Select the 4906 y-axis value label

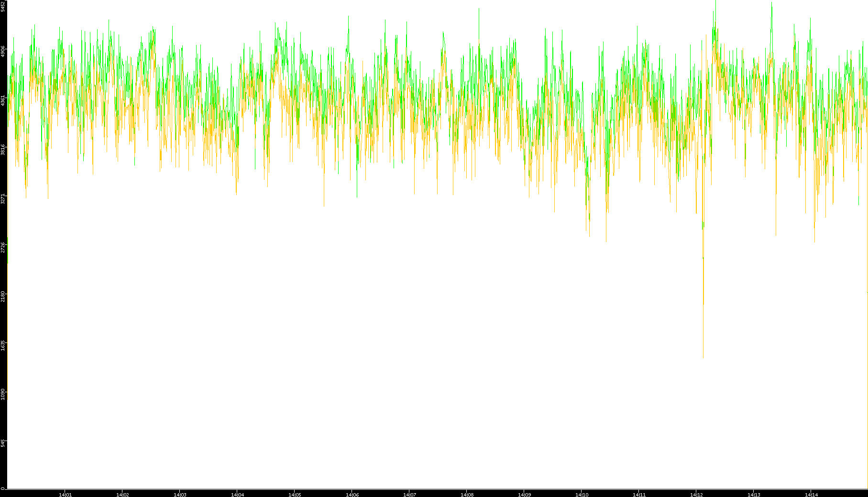[x=3, y=51]
